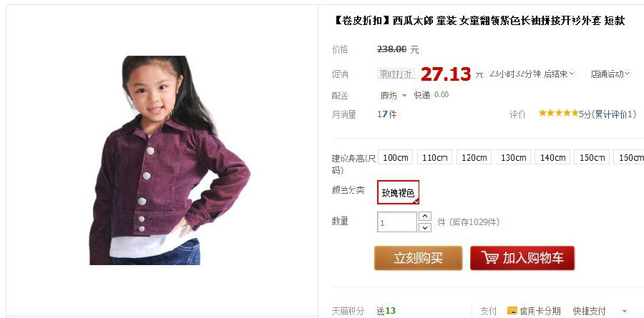Expand the 店铺活动 dropdown
The width and height of the screenshot is (644, 318).
(611, 74)
